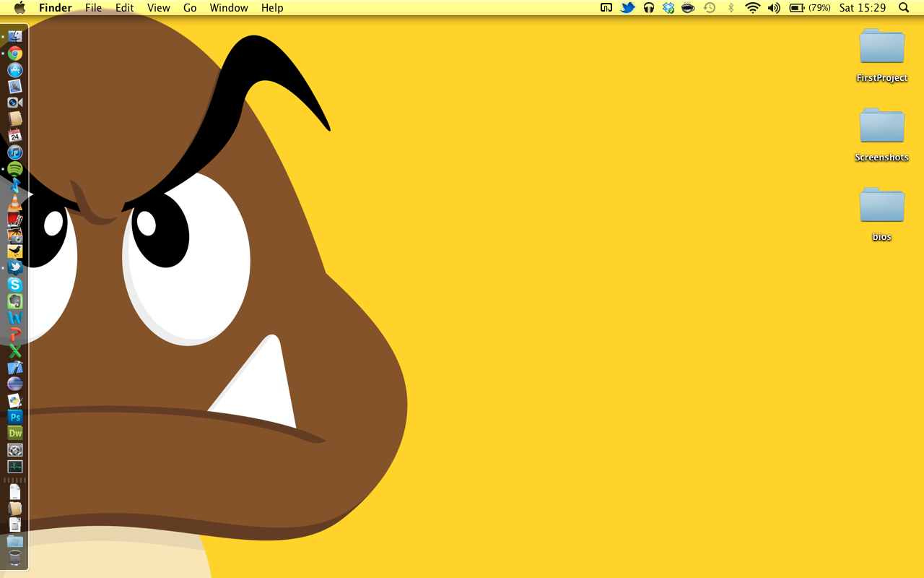The height and width of the screenshot is (578, 924).
Task: Launch Microsoft Word from the Dock
Action: pyautogui.click(x=15, y=318)
